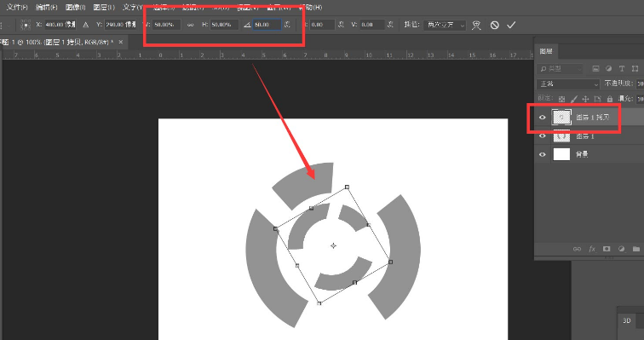Add a layer mask from panel bottom
This screenshot has height=340, width=644.
pyautogui.click(x=607, y=249)
